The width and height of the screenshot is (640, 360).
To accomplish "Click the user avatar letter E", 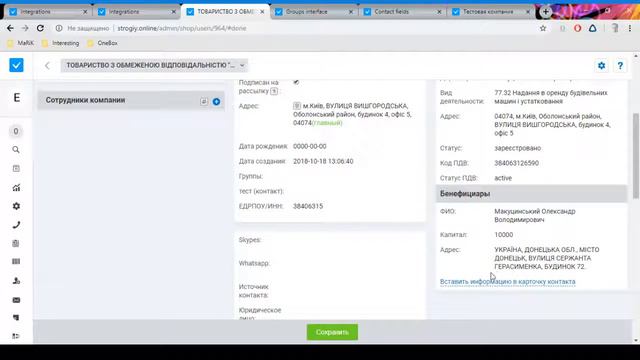I will point(16,98).
